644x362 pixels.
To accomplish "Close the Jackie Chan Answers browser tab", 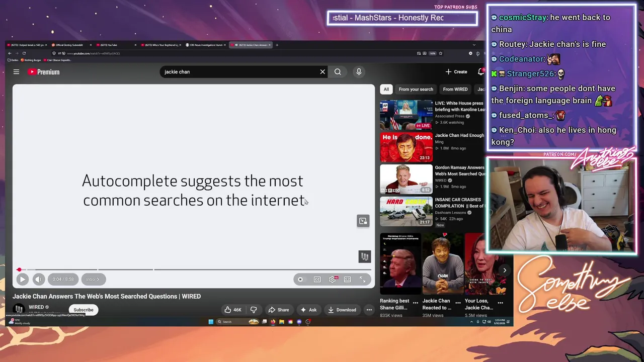I will 270,45.
